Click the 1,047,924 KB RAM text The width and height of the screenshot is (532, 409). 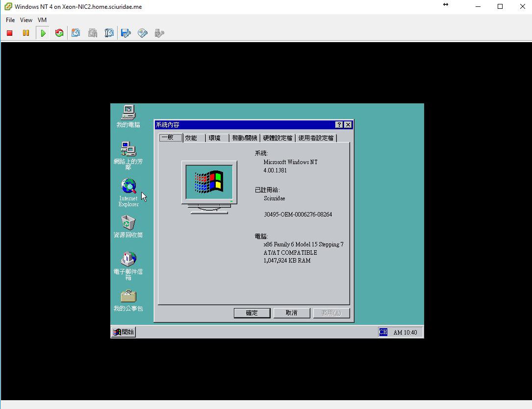point(287,261)
